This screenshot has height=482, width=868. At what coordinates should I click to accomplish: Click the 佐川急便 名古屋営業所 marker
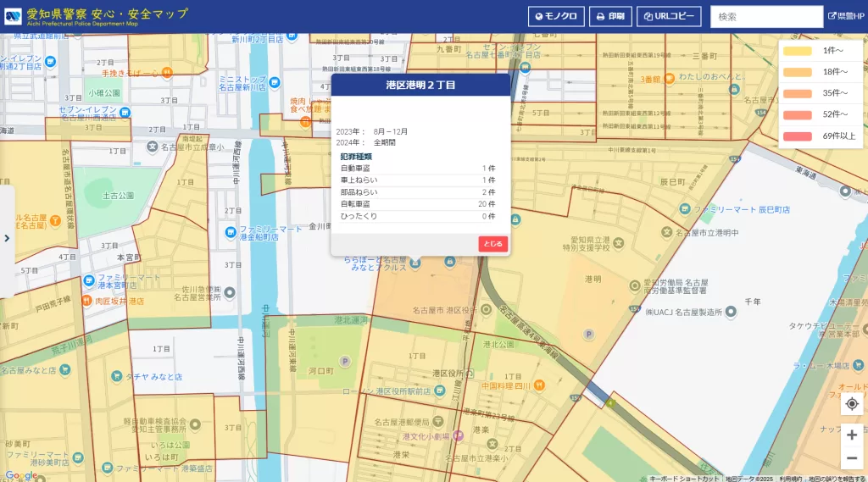click(229, 292)
